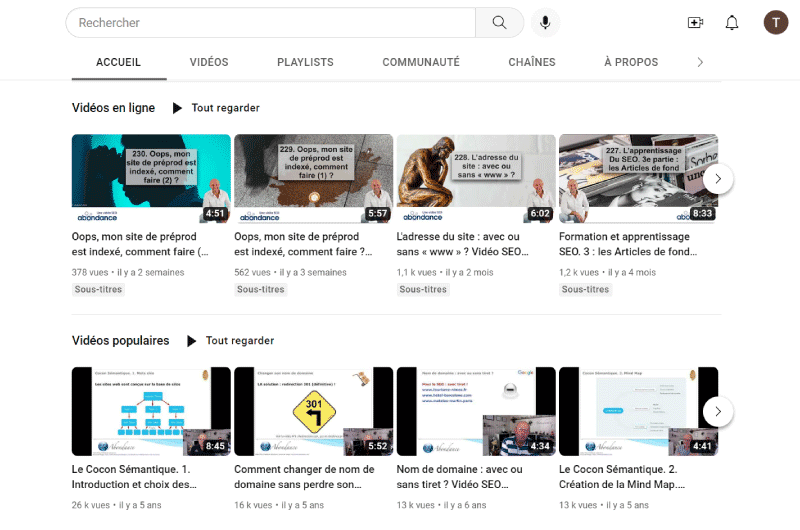Open title Le Cocon Sémantique. 1. Introduction
Viewport: 800px width, 530px height.
click(134, 477)
